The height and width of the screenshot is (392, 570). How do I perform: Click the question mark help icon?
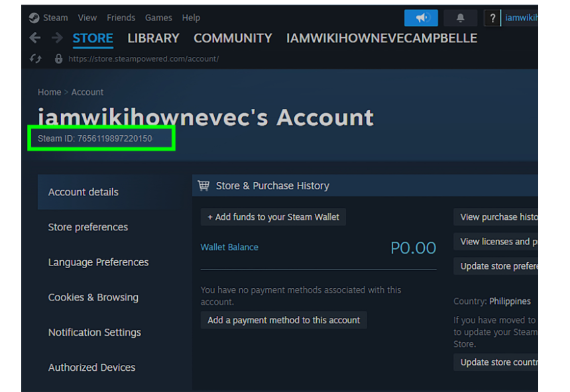492,18
